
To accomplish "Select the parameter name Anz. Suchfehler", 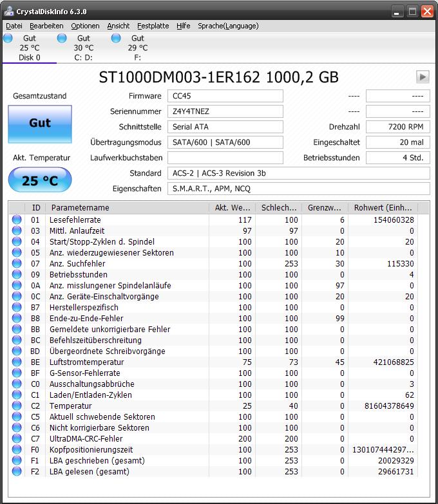I will coord(77,263).
